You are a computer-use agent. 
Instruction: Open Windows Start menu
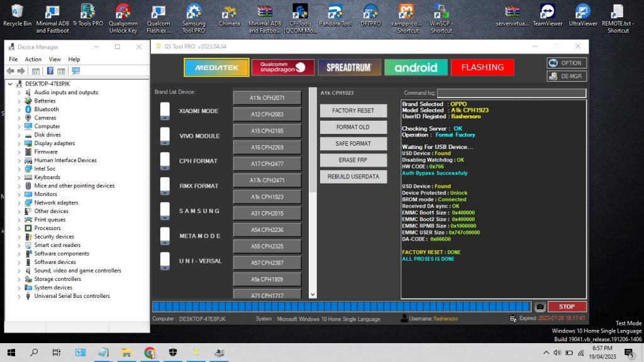(x=11, y=353)
